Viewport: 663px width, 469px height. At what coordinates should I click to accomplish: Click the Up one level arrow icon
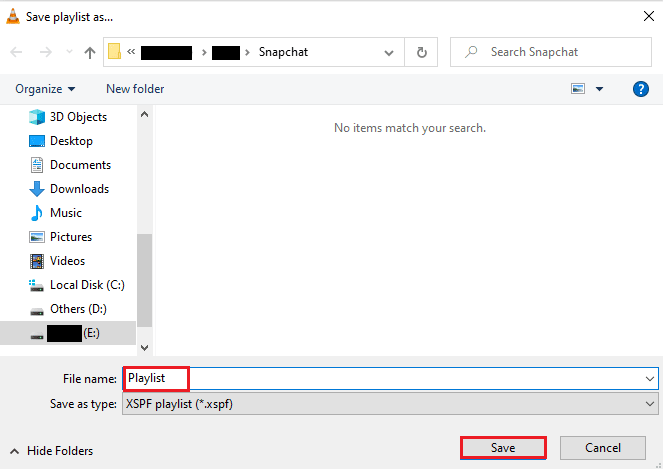[x=90, y=52]
